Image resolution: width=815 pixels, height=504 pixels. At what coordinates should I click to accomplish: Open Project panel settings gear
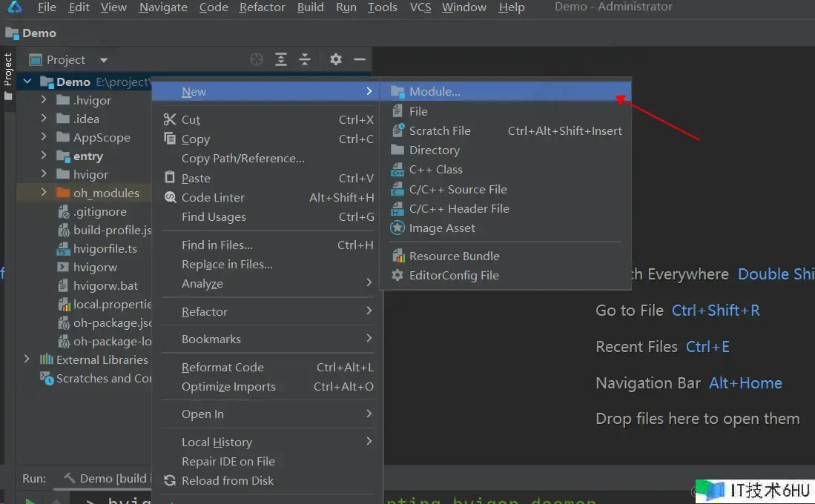pyautogui.click(x=336, y=59)
